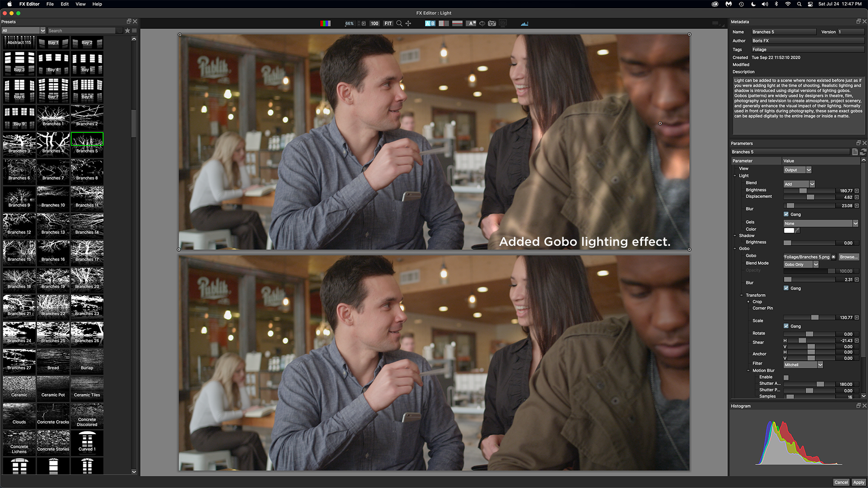Viewport: 868px width, 488px height.
Task: Open Blend Mode Gobo Only dropdown
Action: pyautogui.click(x=801, y=264)
